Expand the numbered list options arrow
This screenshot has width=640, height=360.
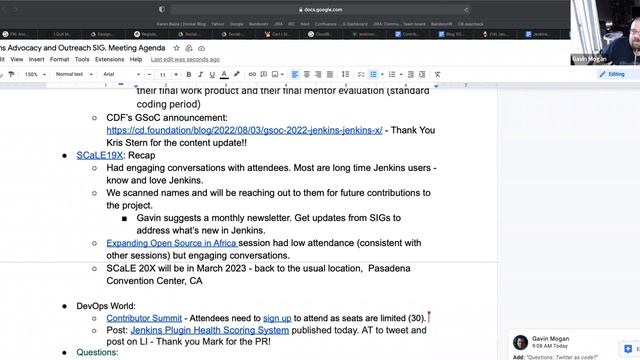[401, 74]
